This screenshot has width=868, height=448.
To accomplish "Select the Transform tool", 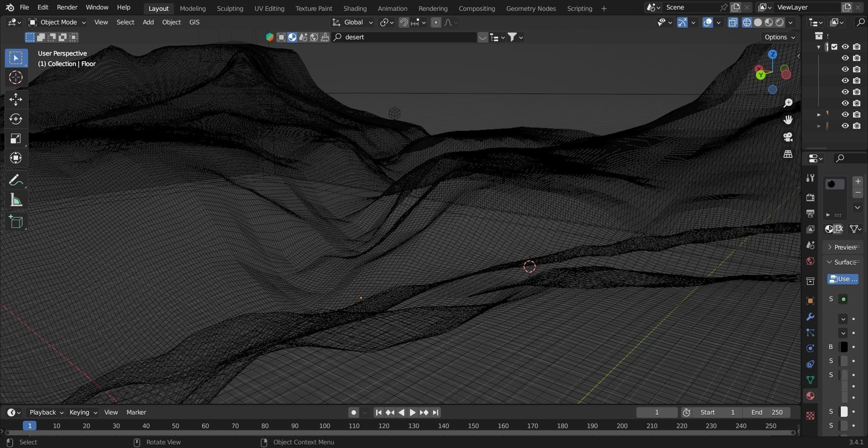I will (x=16, y=158).
